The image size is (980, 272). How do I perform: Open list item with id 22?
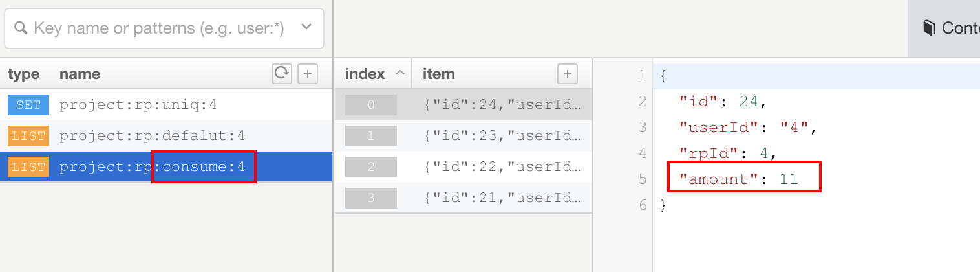click(503, 167)
